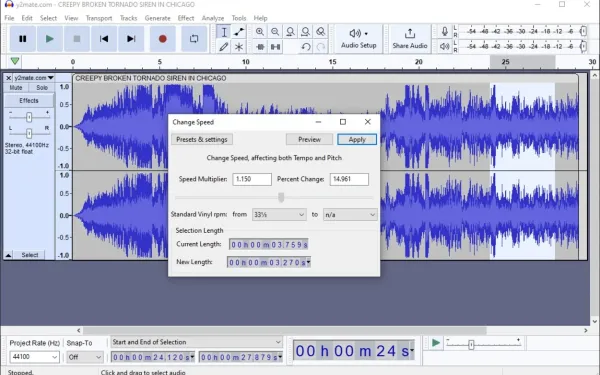Select the Multi-tool asterisk icon
This screenshot has width=600, height=375.
click(239, 47)
